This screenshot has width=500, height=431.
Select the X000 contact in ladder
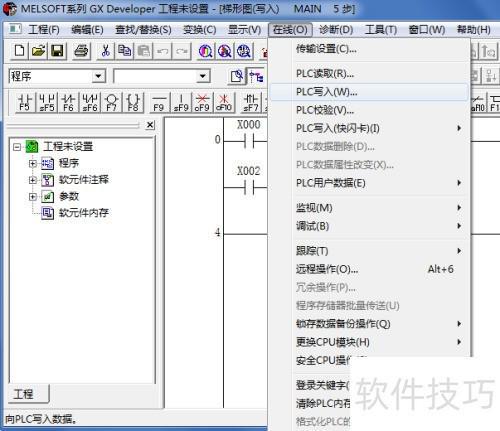click(x=249, y=141)
